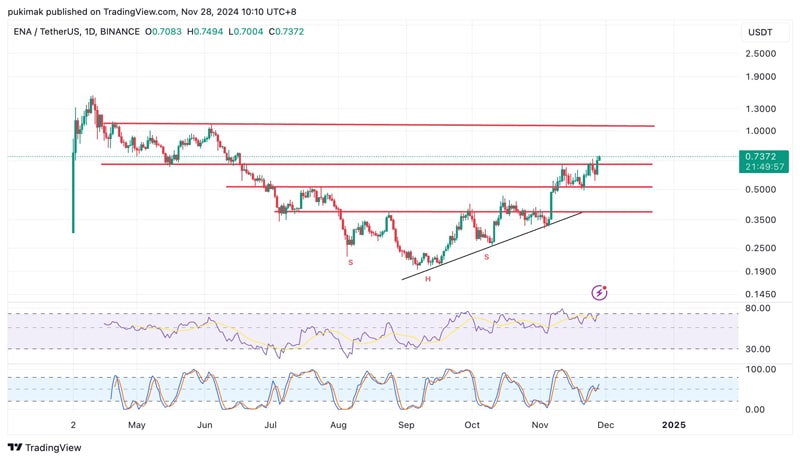Click the stochastic 0.00 level label
Viewport: 800px width, 460px height.
[755, 410]
